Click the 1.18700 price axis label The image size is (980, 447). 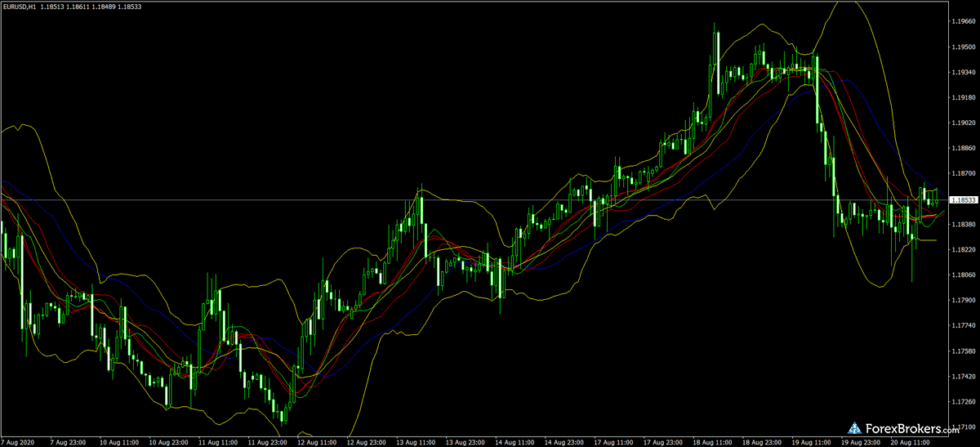click(x=960, y=174)
